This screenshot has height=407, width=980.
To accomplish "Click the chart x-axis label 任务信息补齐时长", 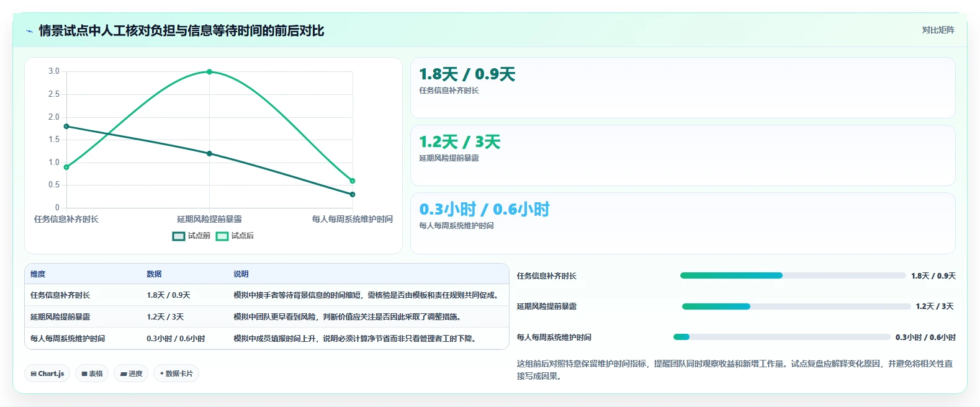I will [66, 219].
